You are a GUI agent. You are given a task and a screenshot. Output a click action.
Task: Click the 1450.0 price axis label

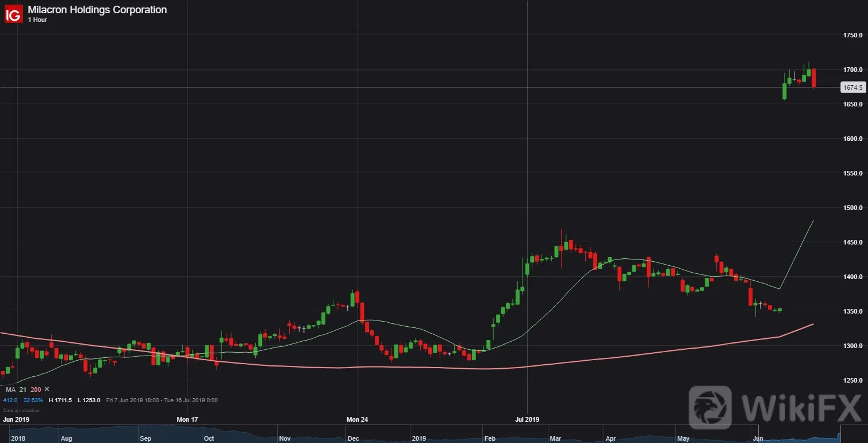click(x=853, y=243)
